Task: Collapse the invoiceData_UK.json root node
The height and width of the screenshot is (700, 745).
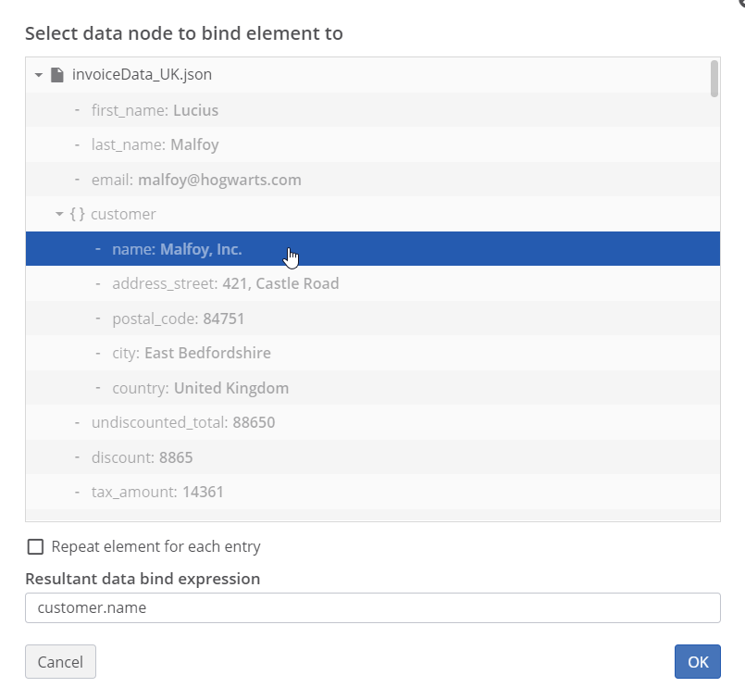Action: [x=39, y=75]
